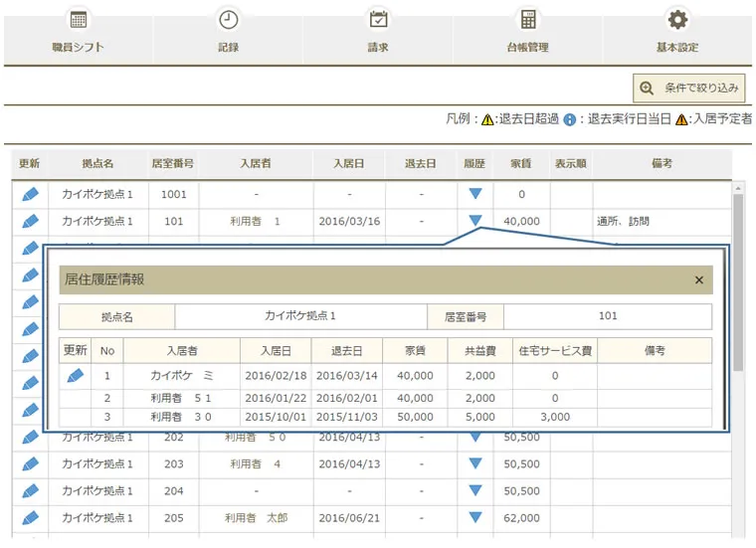Click the main table vertical scrollbar
The image size is (756, 548).
(738, 281)
